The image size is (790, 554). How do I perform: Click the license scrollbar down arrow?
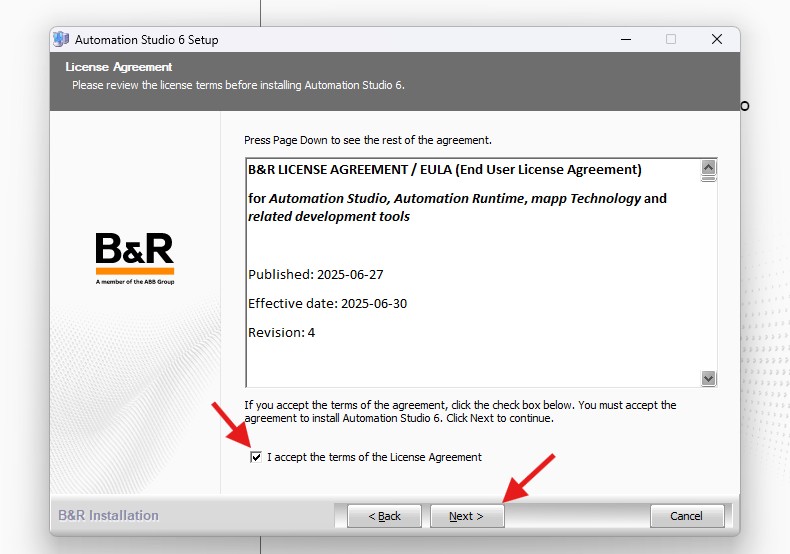pos(708,378)
